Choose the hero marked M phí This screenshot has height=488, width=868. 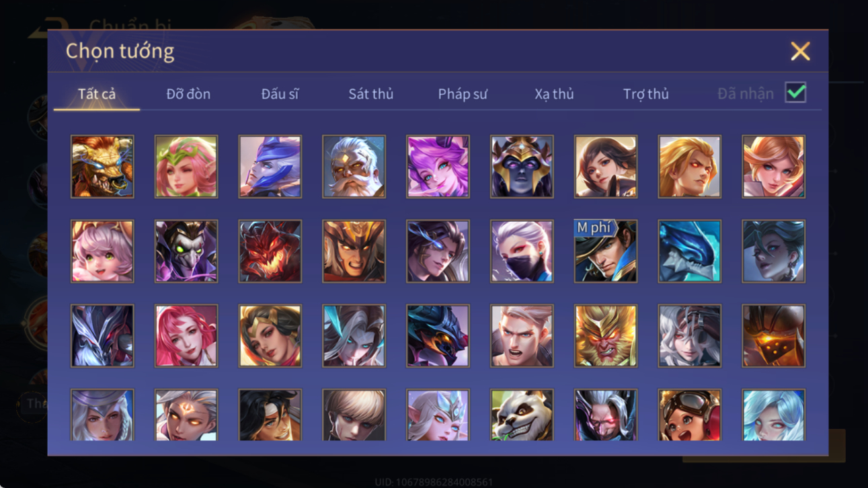pyautogui.click(x=606, y=251)
